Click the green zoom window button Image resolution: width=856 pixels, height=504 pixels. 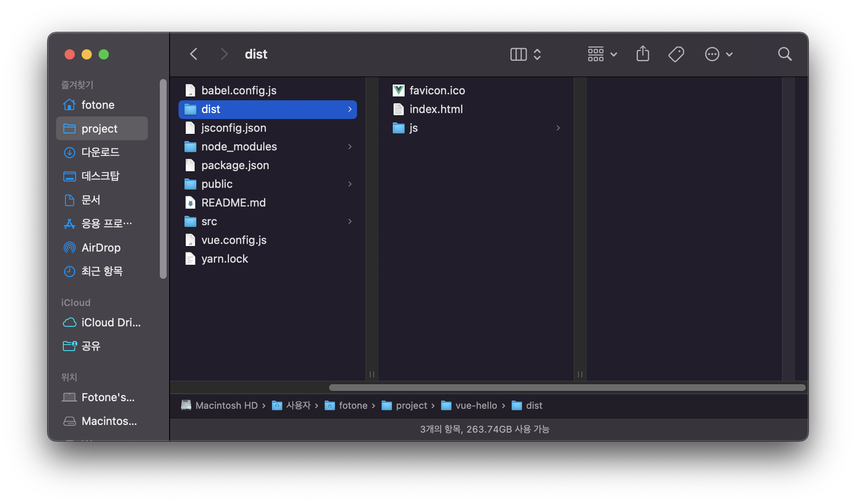coord(104,54)
